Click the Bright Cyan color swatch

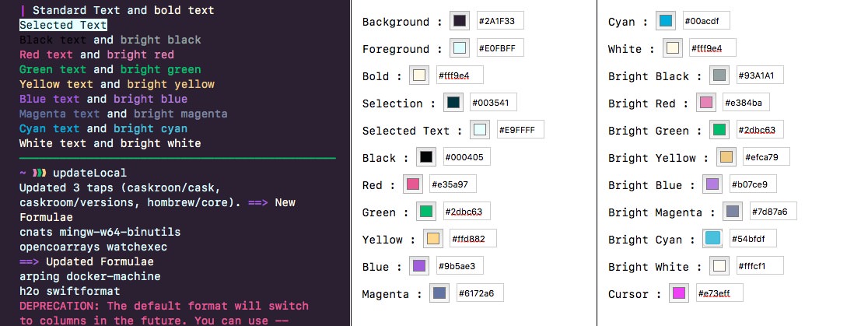click(712, 238)
